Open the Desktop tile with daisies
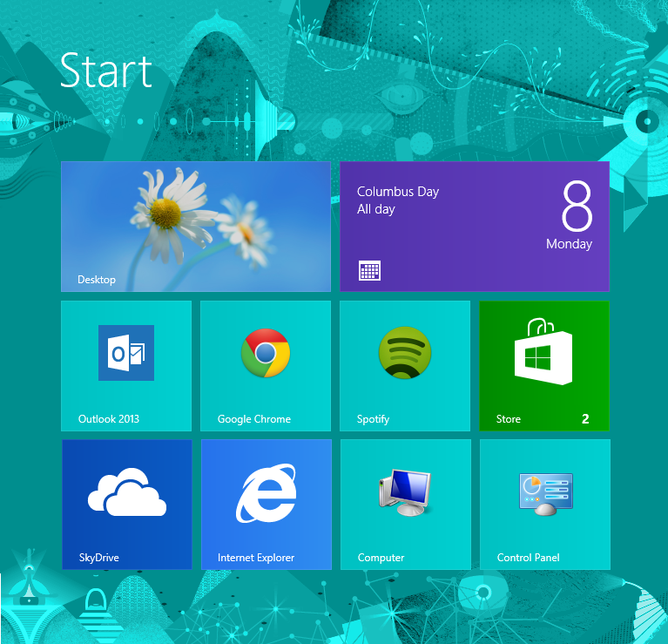 click(x=196, y=227)
